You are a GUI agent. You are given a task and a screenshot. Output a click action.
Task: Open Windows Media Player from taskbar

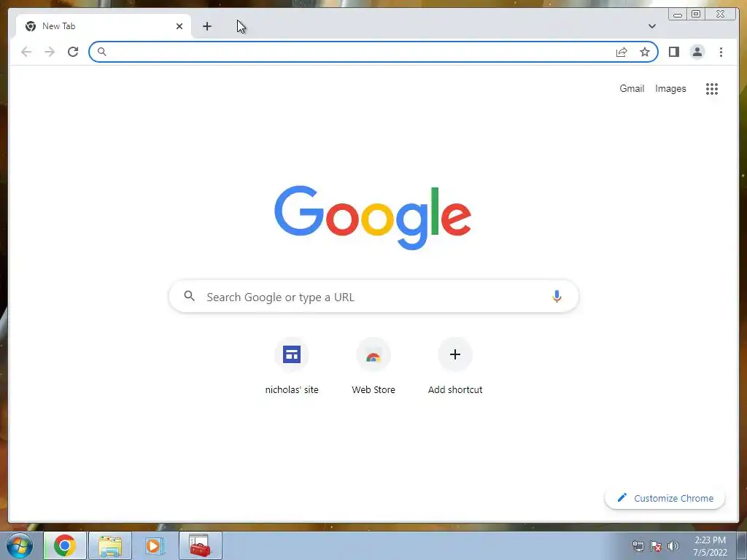pos(155,545)
